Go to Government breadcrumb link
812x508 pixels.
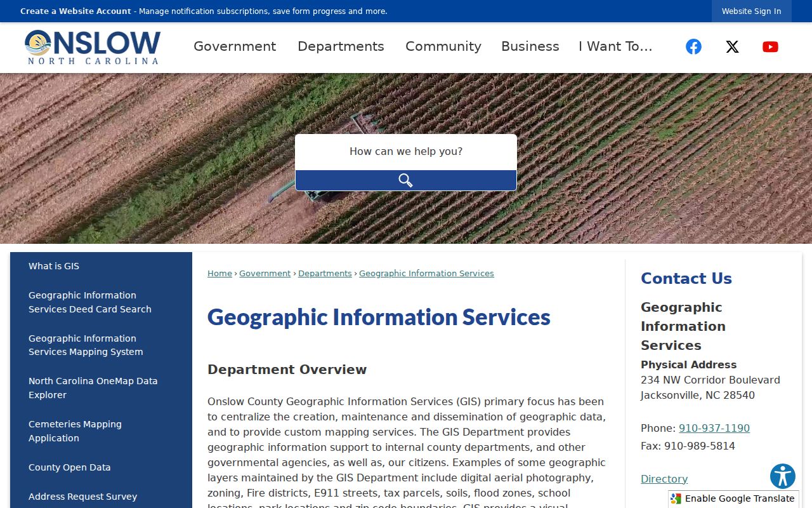[265, 274]
